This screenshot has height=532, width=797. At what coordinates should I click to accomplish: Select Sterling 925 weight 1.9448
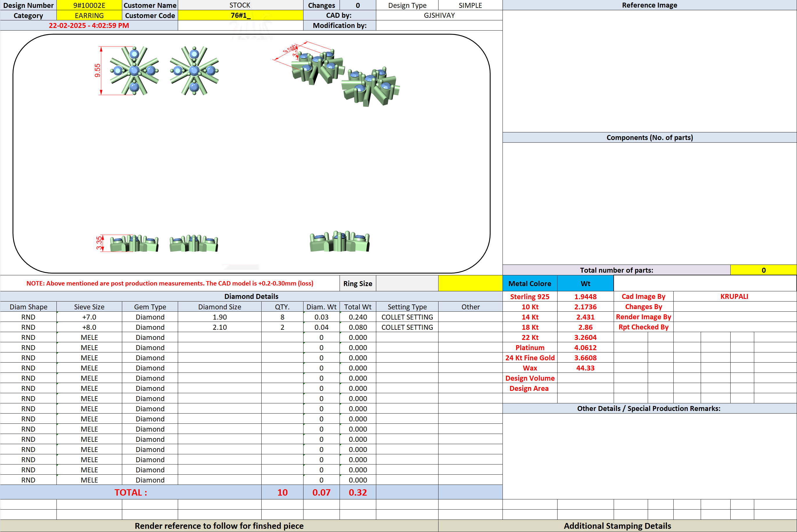coord(585,297)
